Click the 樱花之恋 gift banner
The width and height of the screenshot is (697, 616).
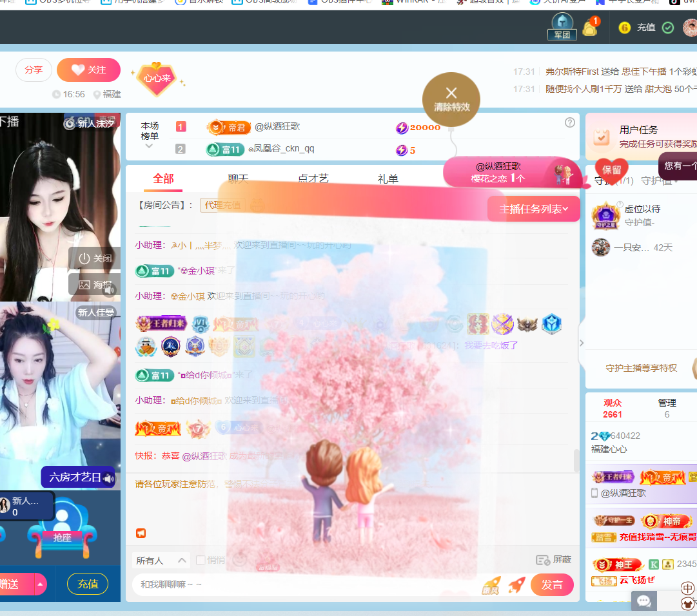tap(512, 172)
